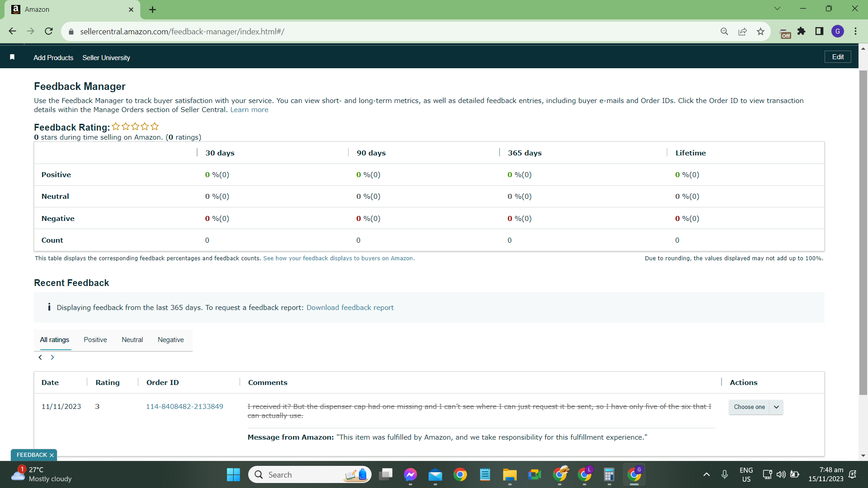Open the Task View icon in the taskbar

386,474
